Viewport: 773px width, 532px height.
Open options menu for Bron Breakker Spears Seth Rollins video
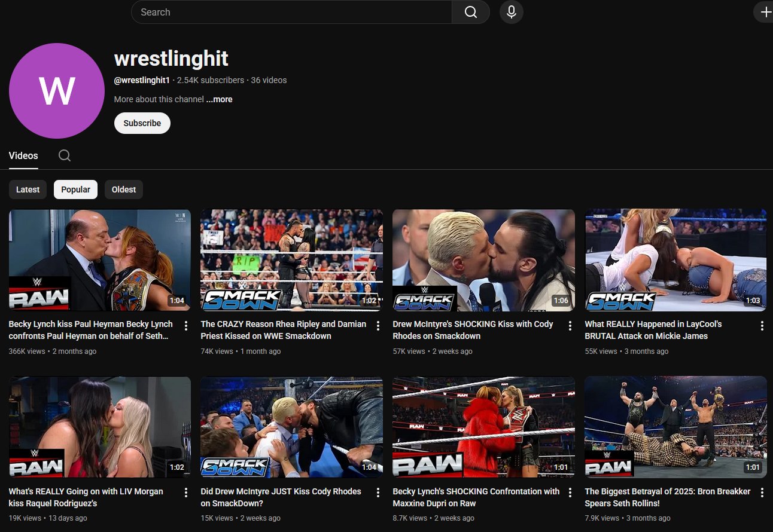tap(762, 493)
